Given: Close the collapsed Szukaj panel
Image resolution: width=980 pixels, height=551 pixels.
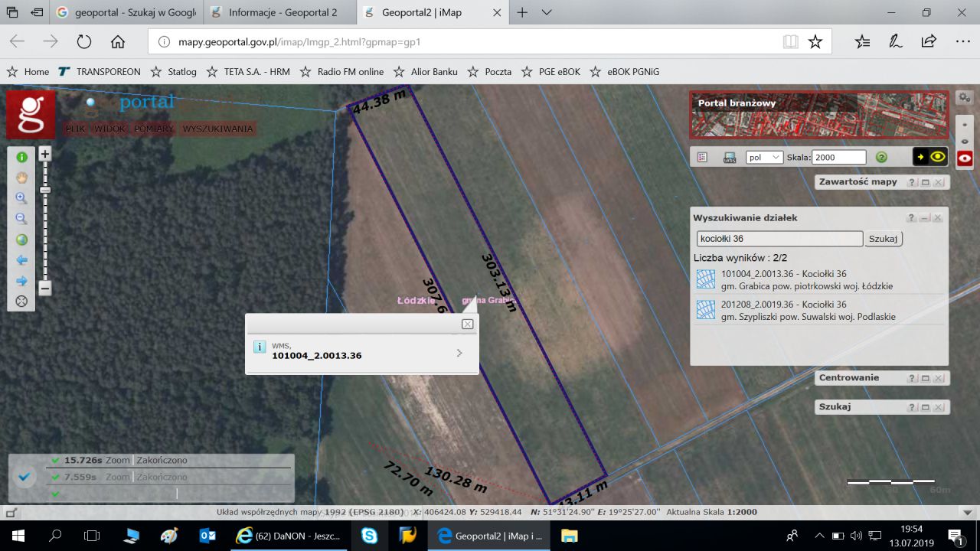Looking at the screenshot, I should [938, 407].
